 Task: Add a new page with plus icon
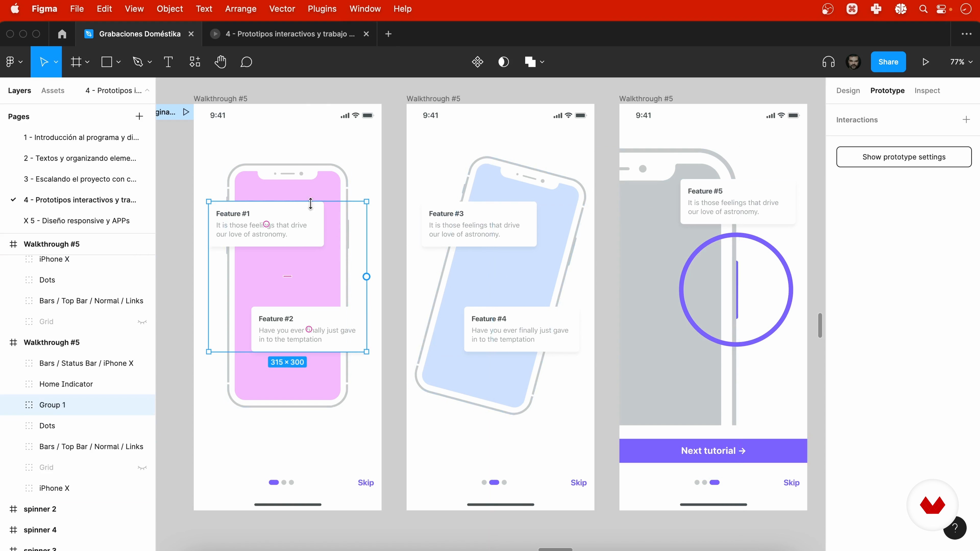click(139, 116)
